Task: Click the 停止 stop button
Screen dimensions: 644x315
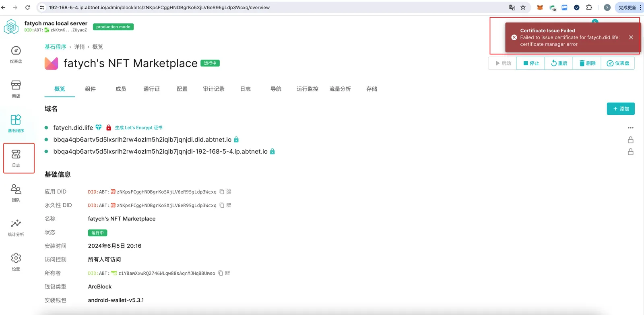Action: (x=530, y=63)
